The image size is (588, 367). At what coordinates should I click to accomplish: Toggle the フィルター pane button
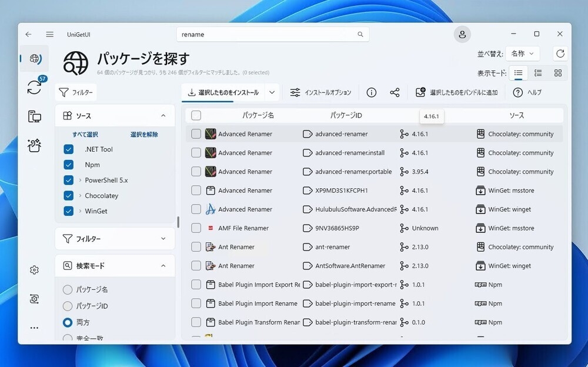pyautogui.click(x=76, y=92)
